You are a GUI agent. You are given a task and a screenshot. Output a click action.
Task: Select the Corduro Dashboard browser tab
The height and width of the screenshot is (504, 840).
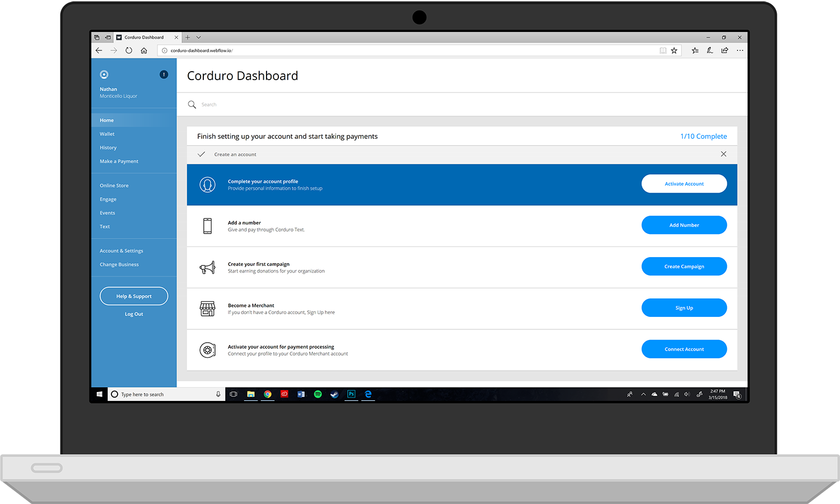(x=147, y=38)
